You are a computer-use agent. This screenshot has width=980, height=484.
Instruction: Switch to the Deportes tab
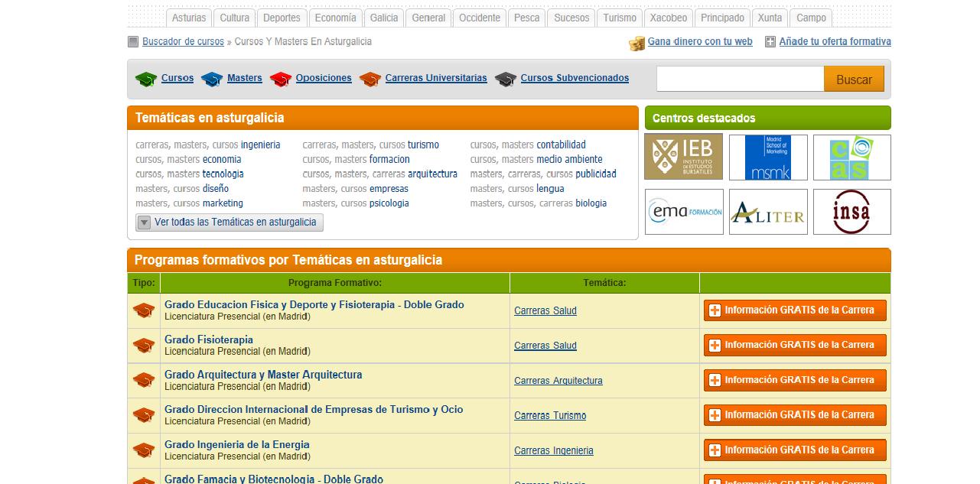[x=282, y=18]
